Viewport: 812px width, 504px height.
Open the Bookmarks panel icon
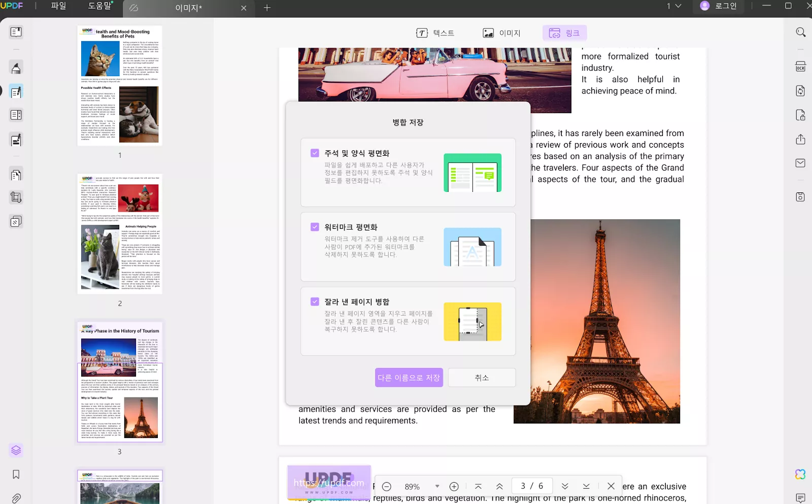(x=16, y=475)
